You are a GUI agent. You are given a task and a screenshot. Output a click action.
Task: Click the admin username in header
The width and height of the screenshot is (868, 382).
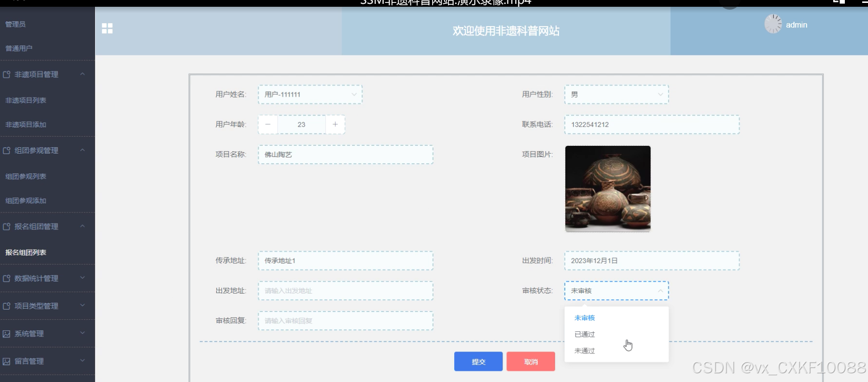pos(797,25)
